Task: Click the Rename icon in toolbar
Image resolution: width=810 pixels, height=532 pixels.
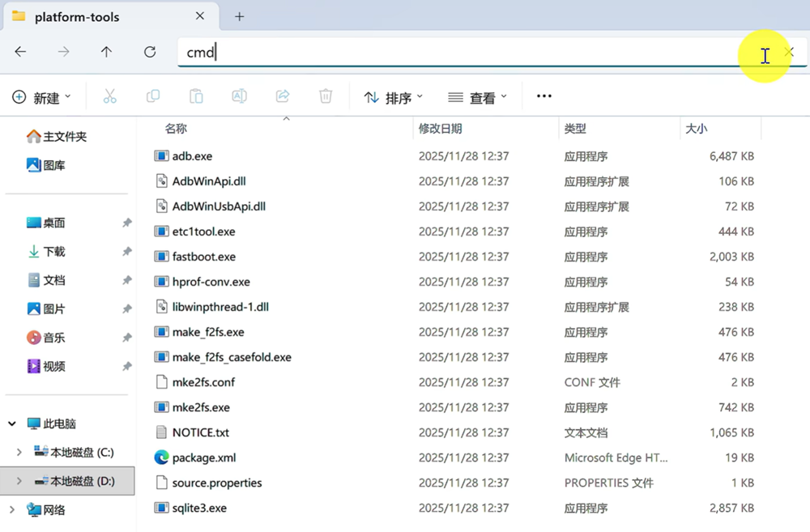Action: click(239, 96)
